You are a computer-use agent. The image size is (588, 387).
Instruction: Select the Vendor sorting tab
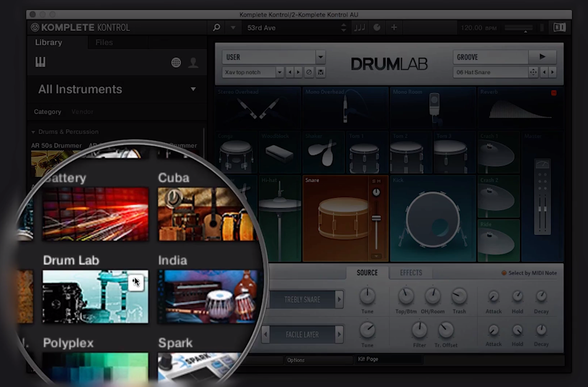(82, 112)
